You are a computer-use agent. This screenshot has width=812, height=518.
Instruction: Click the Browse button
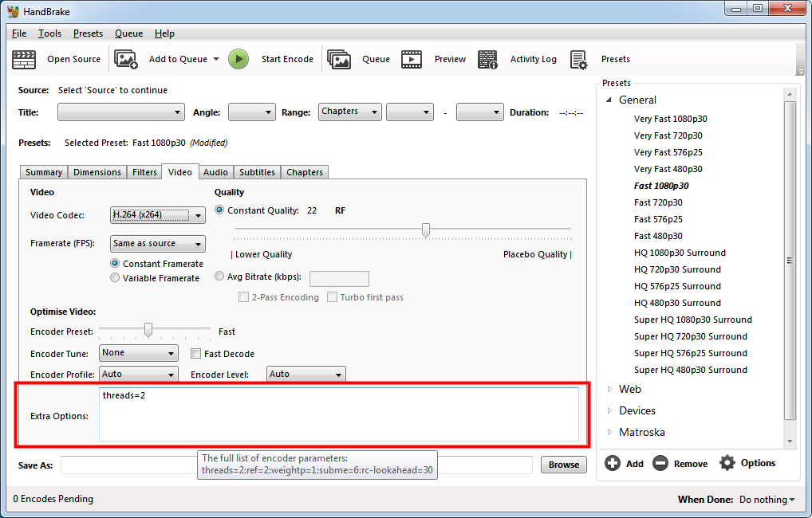coord(564,465)
